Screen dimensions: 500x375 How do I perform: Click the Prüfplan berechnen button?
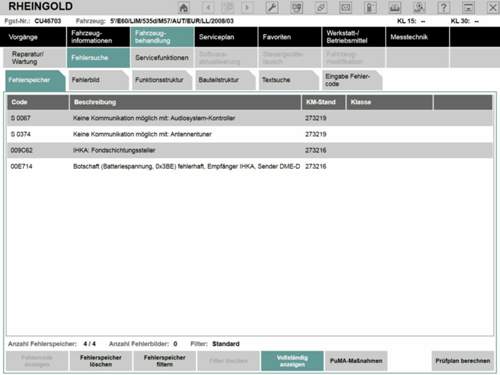coord(463,361)
